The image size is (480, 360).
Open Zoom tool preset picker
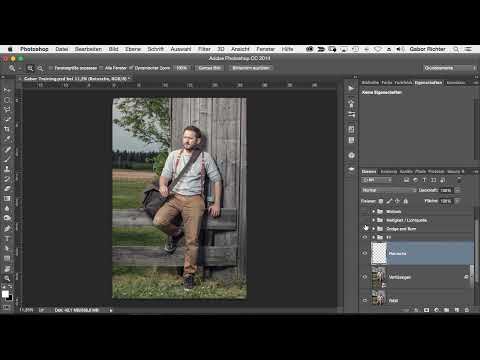click(15, 68)
